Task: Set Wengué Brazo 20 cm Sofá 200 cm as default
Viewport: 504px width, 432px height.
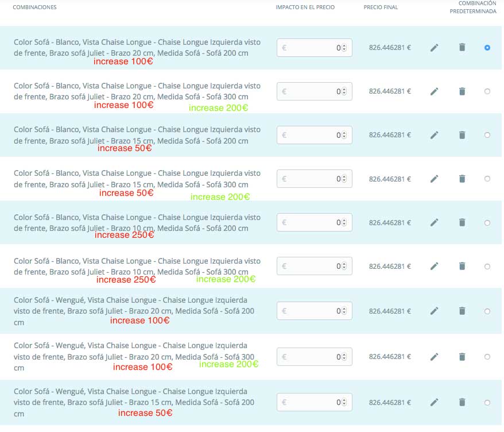Action: 487,311
